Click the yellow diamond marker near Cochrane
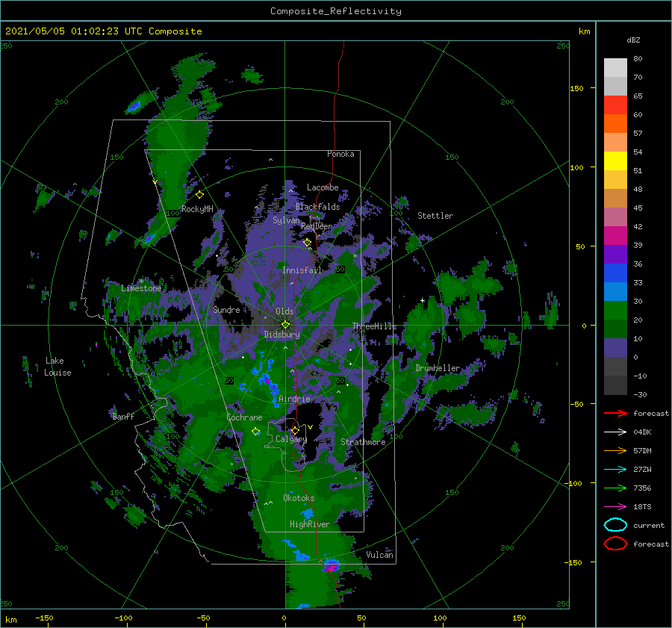The height and width of the screenshot is (628, 672). point(256,432)
